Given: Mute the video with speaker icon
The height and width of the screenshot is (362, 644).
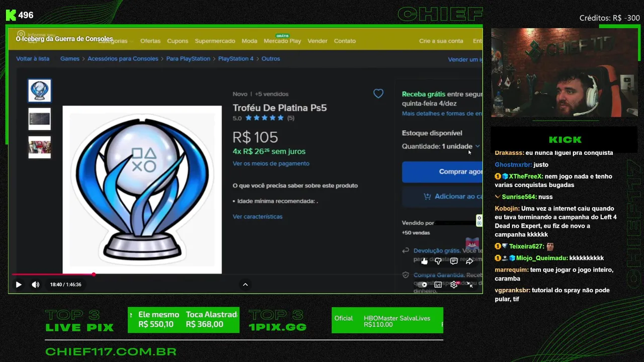Looking at the screenshot, I should (x=35, y=285).
